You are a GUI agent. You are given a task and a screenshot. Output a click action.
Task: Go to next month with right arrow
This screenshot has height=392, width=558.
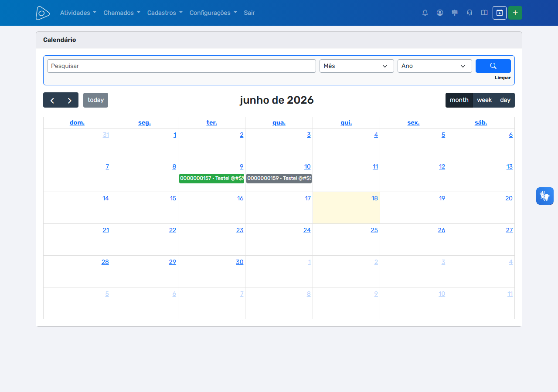70,100
